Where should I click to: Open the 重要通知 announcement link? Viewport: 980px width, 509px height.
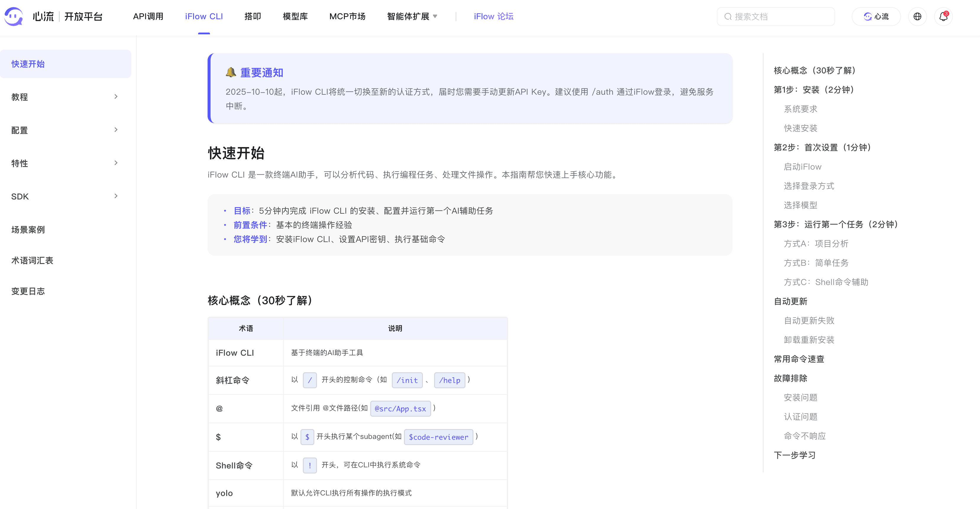pos(261,72)
